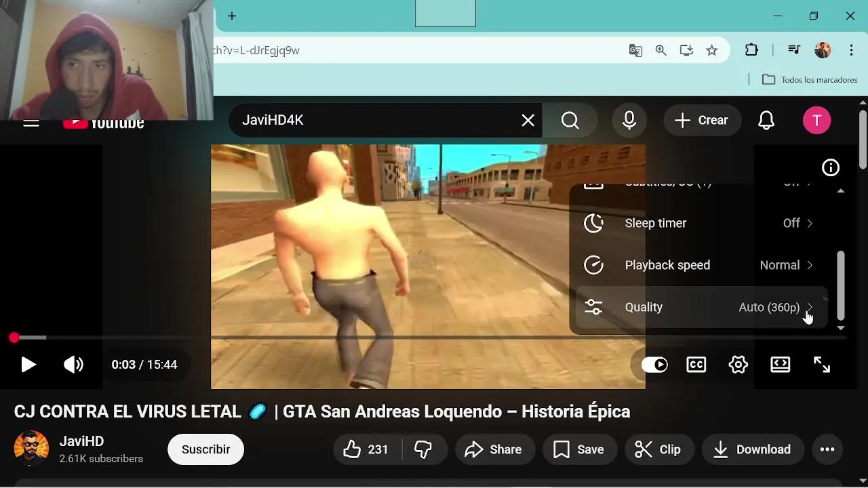The width and height of the screenshot is (868, 488).
Task: Clear the search box with the X
Action: click(x=528, y=121)
